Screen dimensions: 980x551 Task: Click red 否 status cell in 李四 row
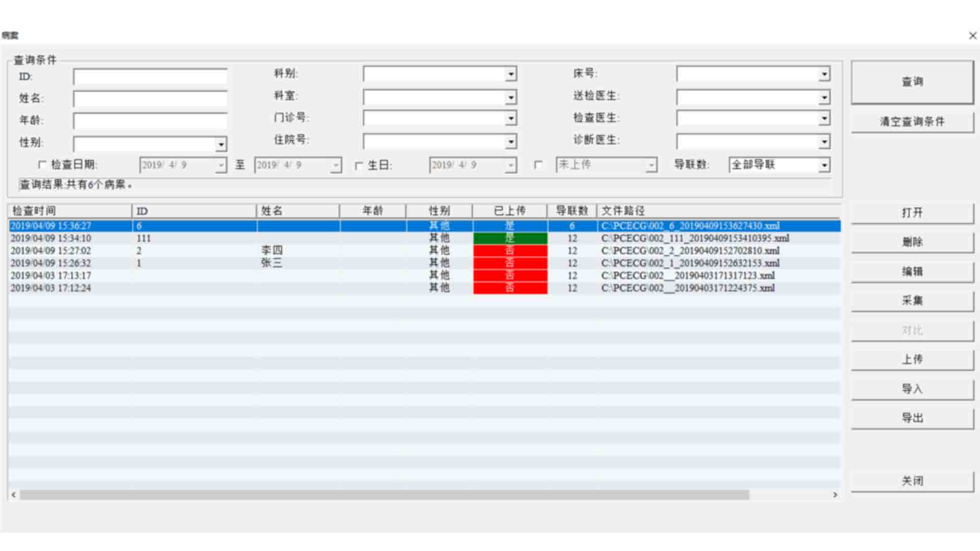click(510, 251)
